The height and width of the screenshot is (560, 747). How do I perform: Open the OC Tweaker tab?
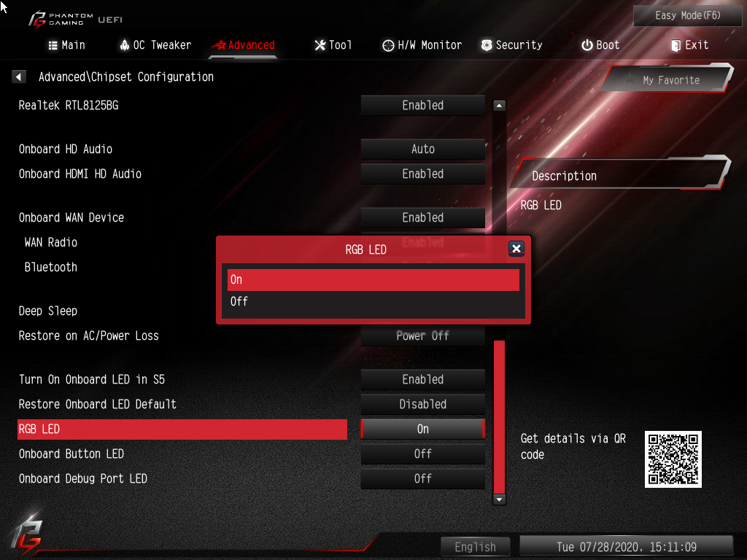(x=155, y=45)
